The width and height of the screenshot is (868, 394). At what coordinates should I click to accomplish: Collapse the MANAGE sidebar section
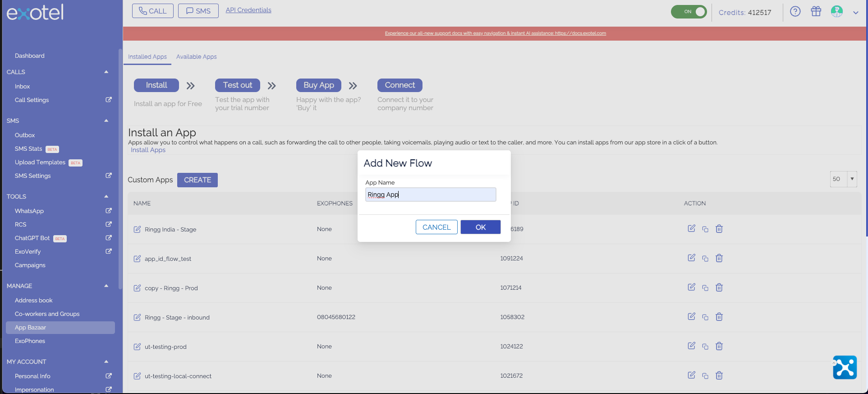pos(106,286)
